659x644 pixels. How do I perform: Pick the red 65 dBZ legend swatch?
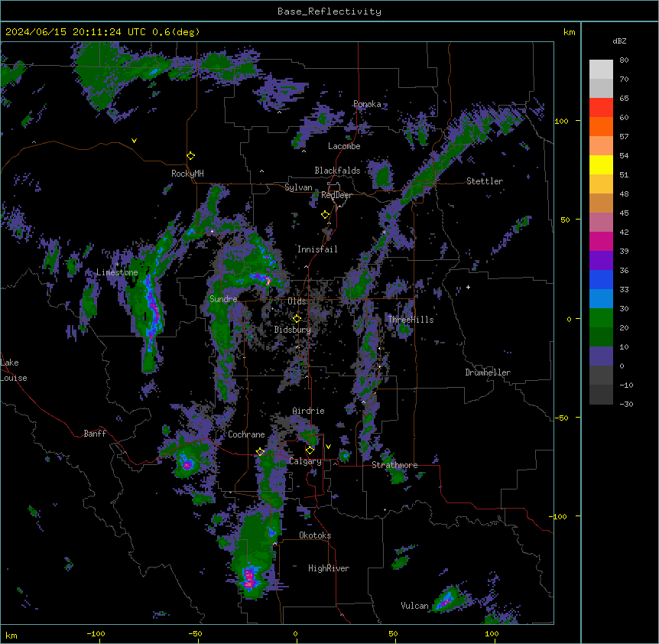click(x=601, y=108)
